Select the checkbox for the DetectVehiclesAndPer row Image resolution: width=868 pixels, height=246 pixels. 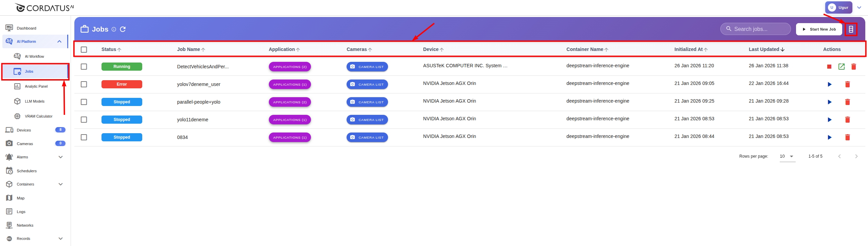pyautogui.click(x=84, y=67)
